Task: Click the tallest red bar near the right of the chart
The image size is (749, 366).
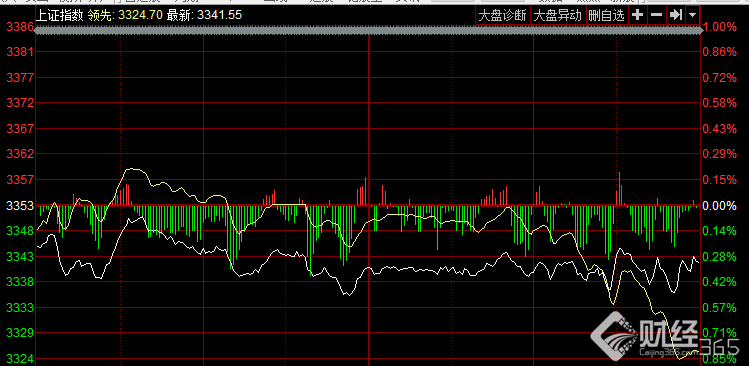Action: pos(620,189)
